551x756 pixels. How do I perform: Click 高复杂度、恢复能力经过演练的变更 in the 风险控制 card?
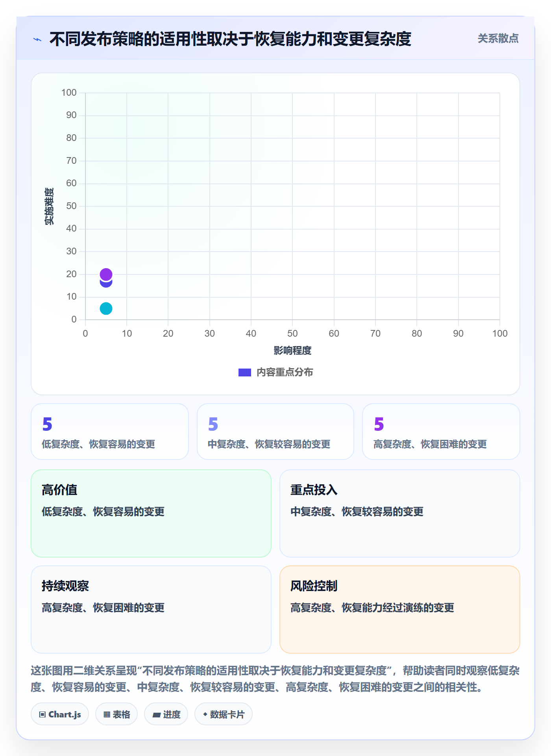tap(372, 608)
